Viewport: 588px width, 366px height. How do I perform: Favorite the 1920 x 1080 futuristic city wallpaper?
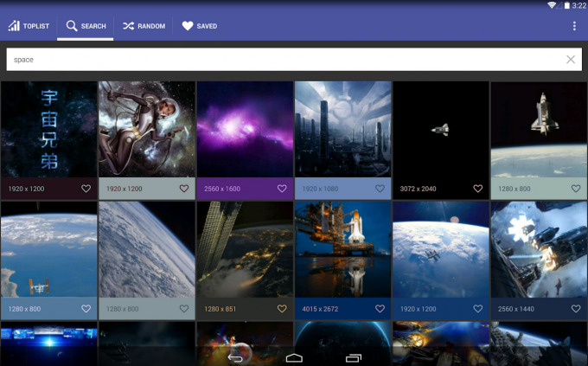pos(380,189)
